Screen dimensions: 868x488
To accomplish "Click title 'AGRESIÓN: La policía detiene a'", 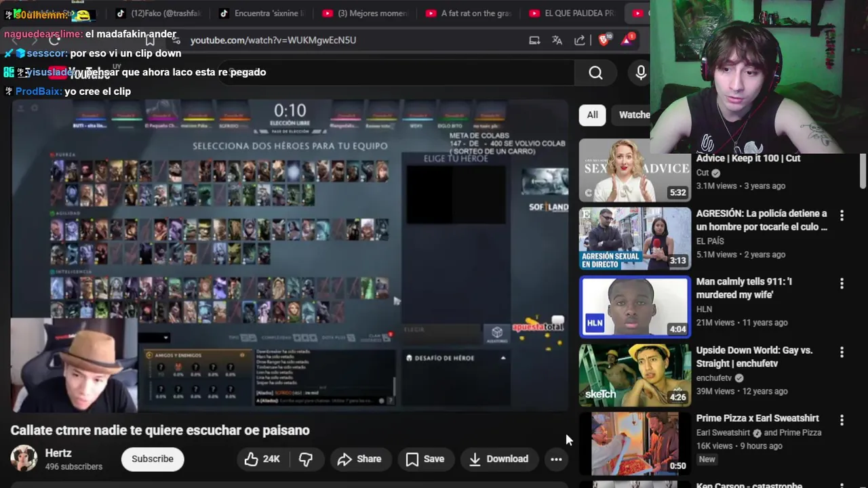I will click(x=762, y=220).
